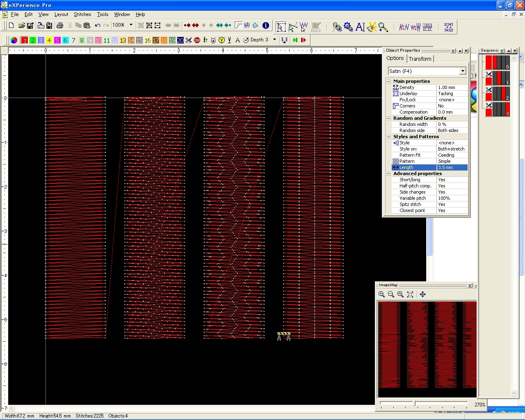
Task: Click the magnifier zoom tool in toolbar
Action: click(x=383, y=27)
